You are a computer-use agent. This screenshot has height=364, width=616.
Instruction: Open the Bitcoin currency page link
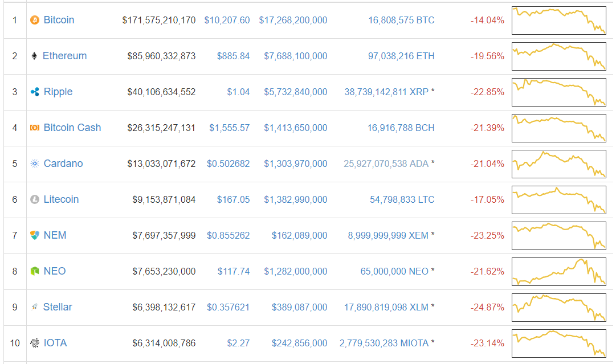coord(59,20)
